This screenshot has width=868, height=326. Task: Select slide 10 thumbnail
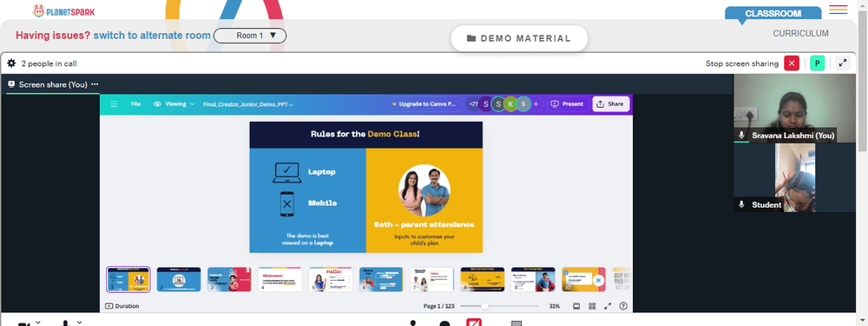583,279
